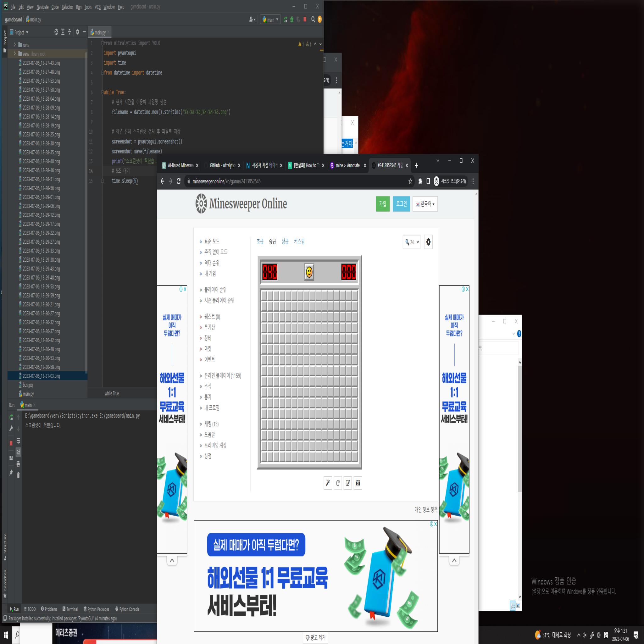
Task: Open Windows taskbar search
Action: (x=17, y=635)
